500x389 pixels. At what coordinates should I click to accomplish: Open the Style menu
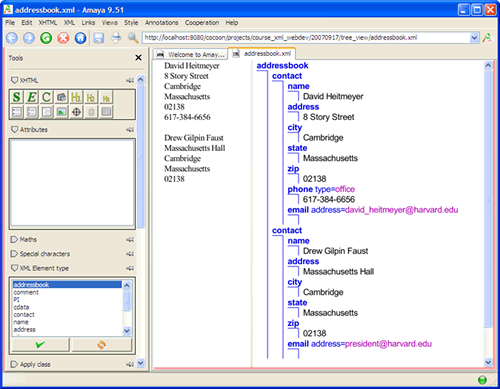click(131, 23)
